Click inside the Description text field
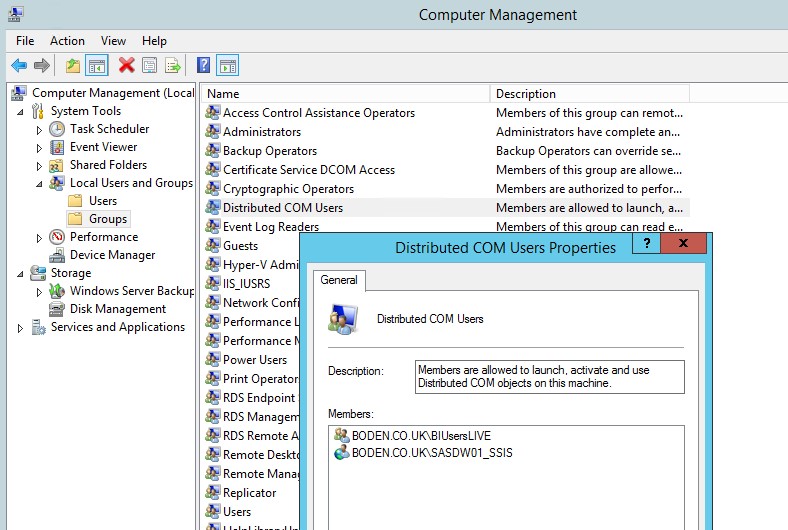The height and width of the screenshot is (530, 788). point(550,377)
